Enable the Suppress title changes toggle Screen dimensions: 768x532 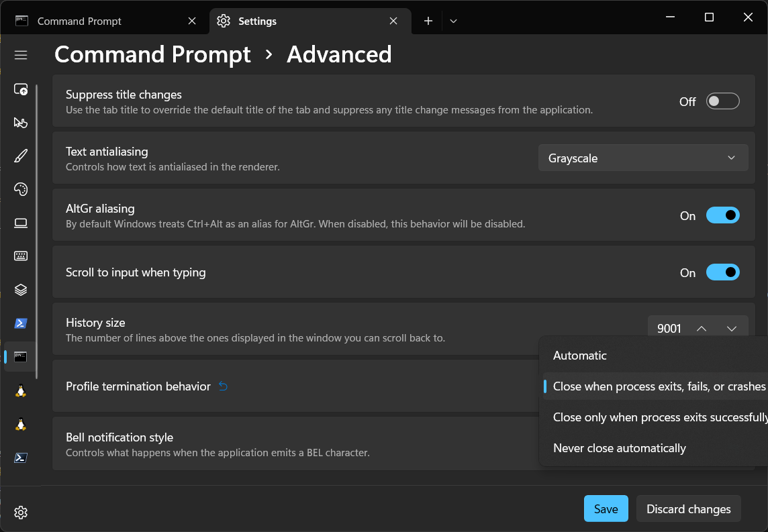point(722,101)
